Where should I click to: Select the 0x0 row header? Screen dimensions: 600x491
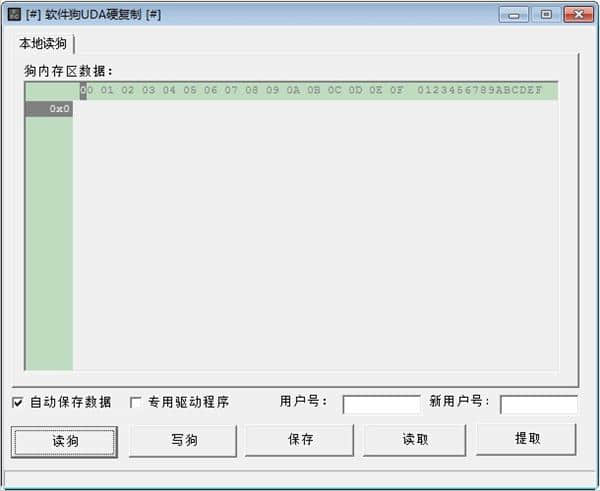[49, 109]
